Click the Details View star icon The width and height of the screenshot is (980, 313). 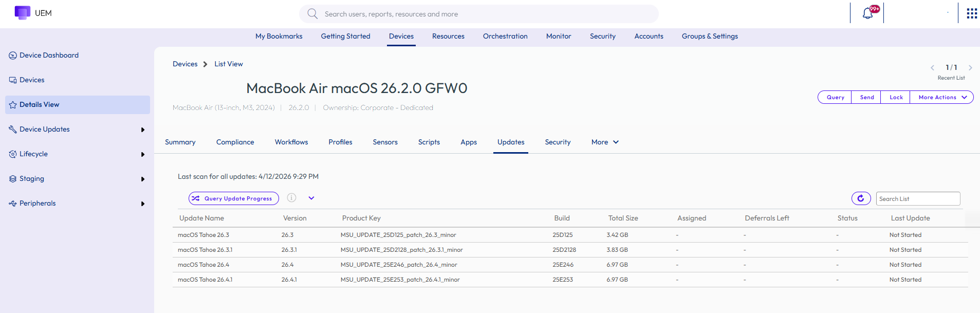click(13, 105)
